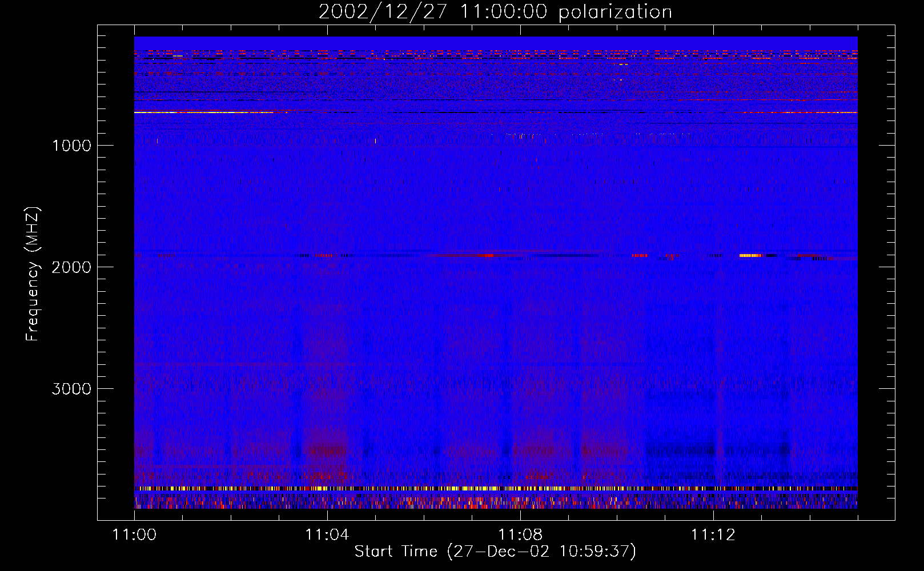This screenshot has height=571, width=924.
Task: Click the "2000" frequency tick label
Action: pos(71,267)
